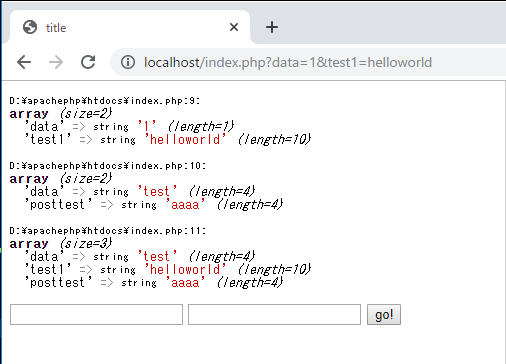The image size is (506, 364).
Task: Click the 'array (size=3)' line
Action: pos(61,244)
